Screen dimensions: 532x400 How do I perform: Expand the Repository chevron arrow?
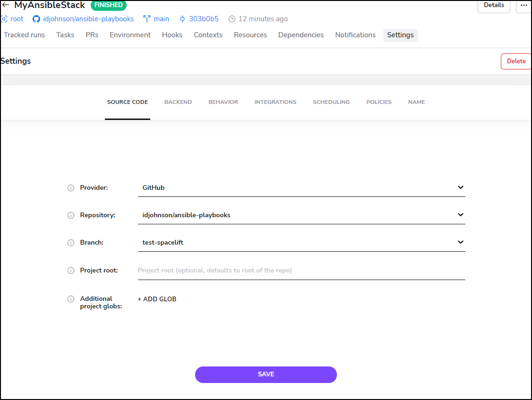(x=460, y=215)
